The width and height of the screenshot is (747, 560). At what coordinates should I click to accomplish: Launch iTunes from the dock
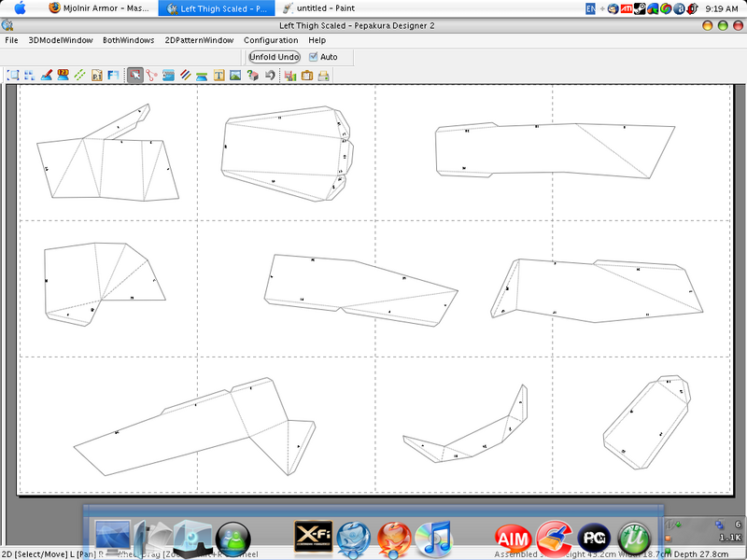[x=433, y=539]
